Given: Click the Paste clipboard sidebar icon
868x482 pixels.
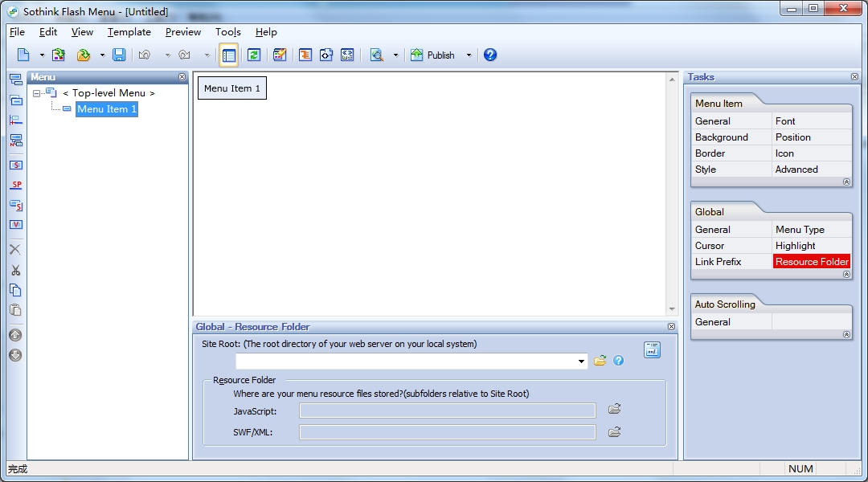Looking at the screenshot, I should click(x=15, y=310).
